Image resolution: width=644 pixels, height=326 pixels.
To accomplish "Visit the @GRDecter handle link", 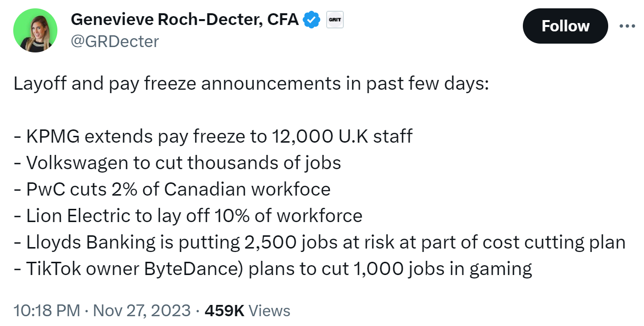I will [x=115, y=42].
